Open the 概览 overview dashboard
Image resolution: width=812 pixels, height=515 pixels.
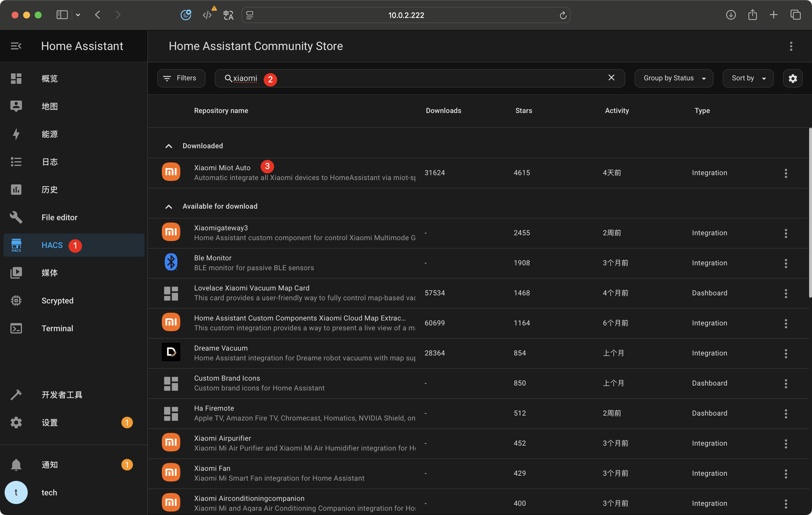pos(73,79)
